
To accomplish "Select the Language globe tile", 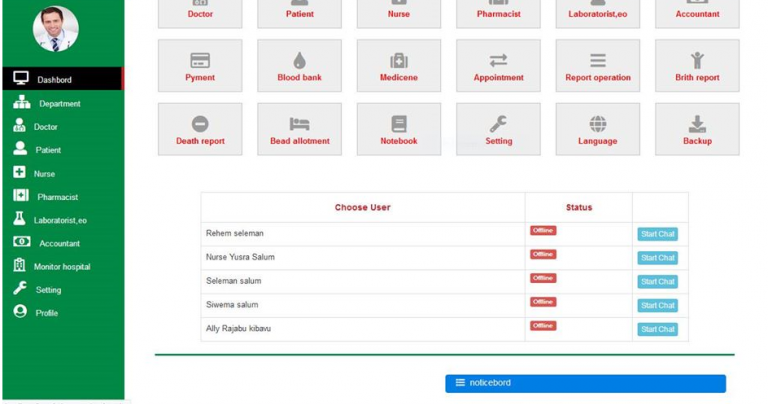I will point(597,130).
